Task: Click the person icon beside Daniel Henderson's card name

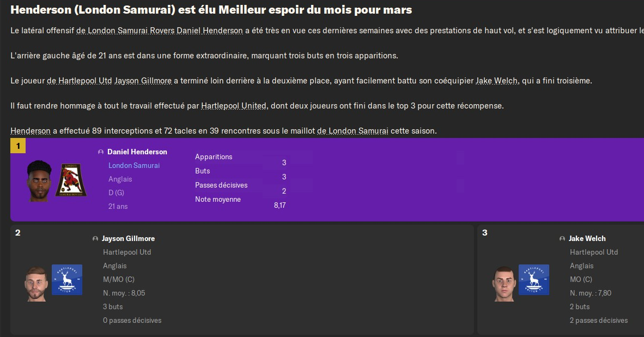Action: (x=101, y=152)
